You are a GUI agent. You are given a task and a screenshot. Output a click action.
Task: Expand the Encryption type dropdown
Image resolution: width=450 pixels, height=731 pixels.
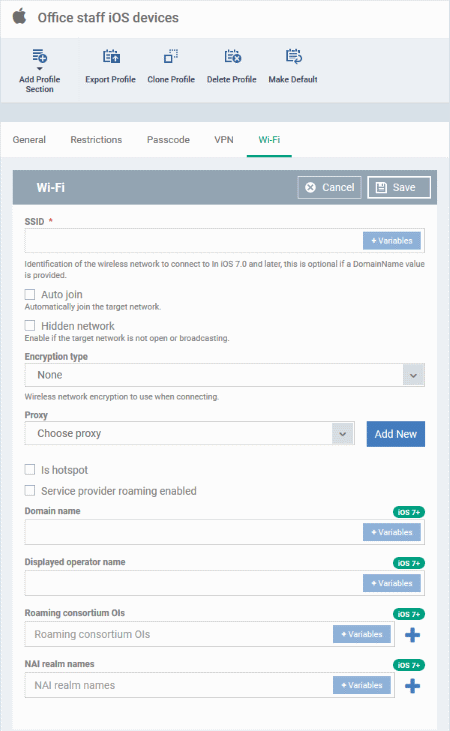[x=224, y=375]
